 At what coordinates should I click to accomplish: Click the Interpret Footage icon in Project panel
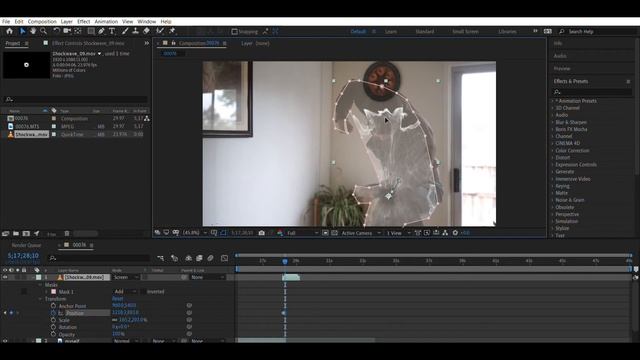click(5, 233)
